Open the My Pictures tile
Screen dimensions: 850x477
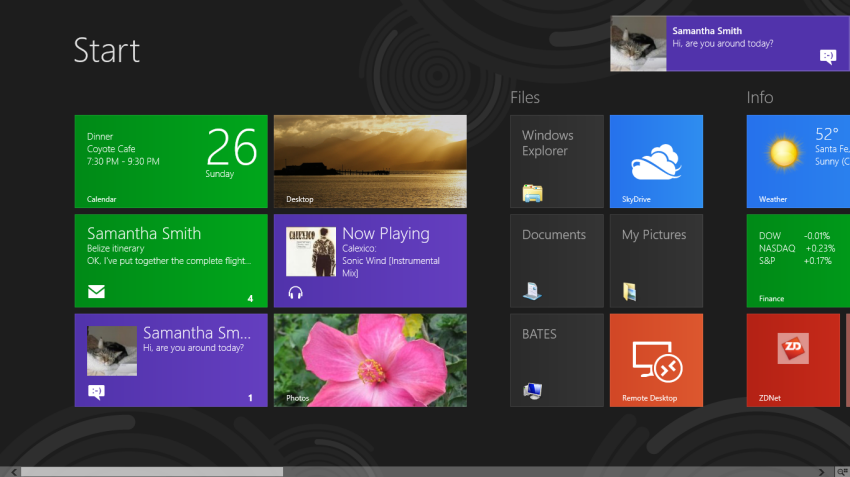(656, 260)
